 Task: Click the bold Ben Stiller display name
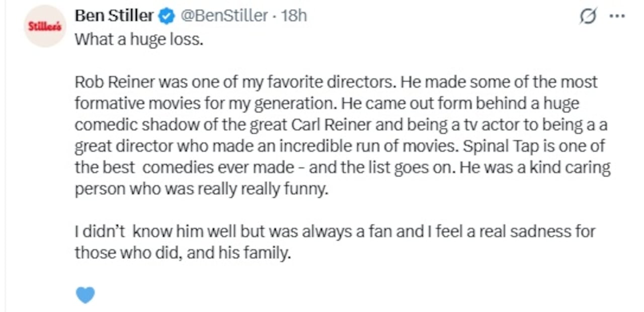tap(114, 16)
